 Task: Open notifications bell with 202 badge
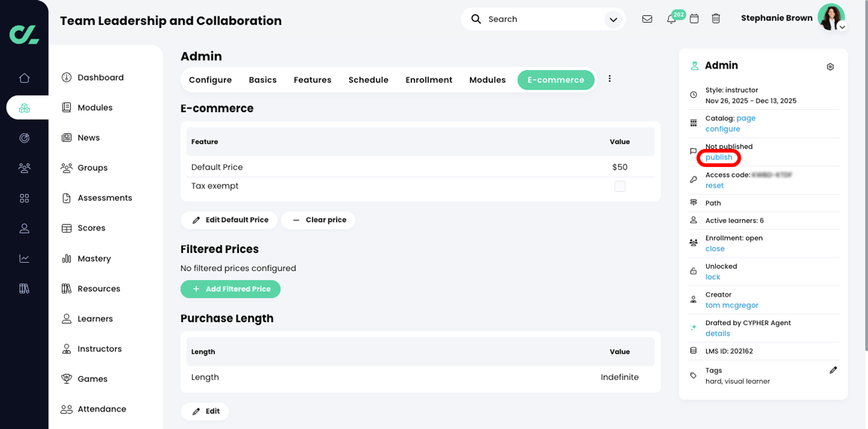(671, 19)
